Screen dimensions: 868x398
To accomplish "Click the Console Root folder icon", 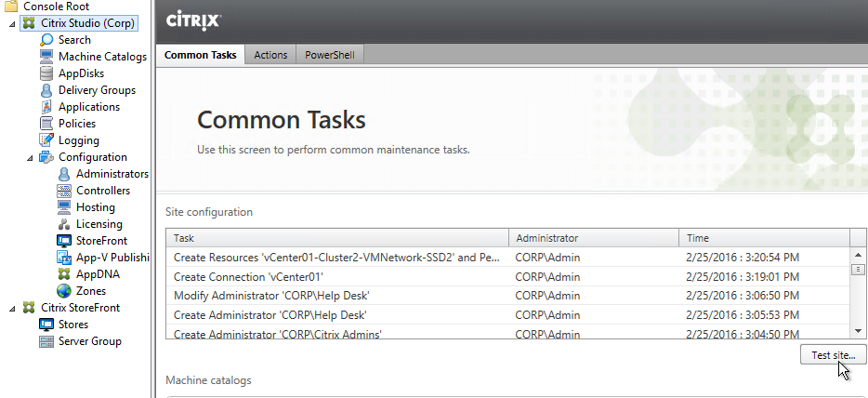I will click(10, 7).
